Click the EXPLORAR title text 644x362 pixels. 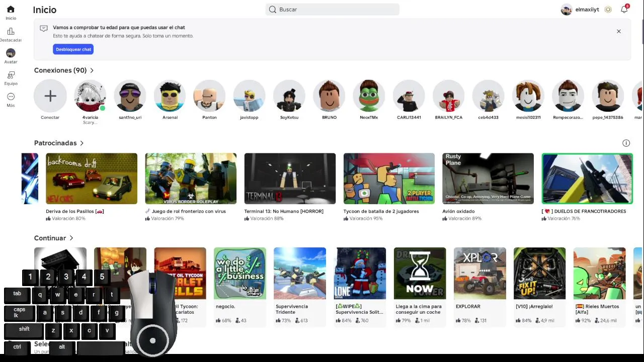pyautogui.click(x=468, y=307)
